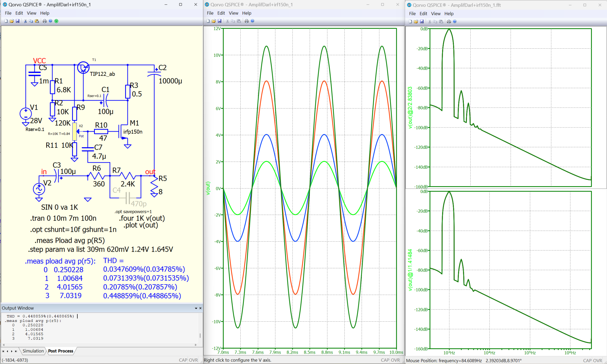The image size is (607, 364).
Task: Click .four 1K v(out) directive
Action: (x=142, y=218)
